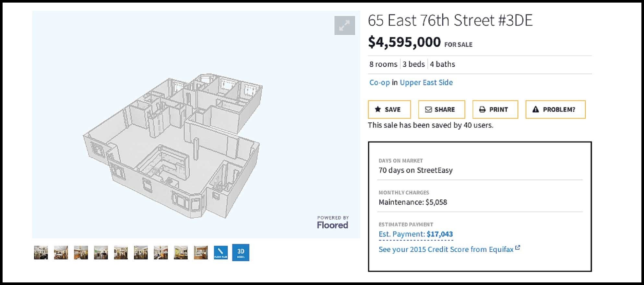Click the external link icon beside Equifax

tap(518, 248)
